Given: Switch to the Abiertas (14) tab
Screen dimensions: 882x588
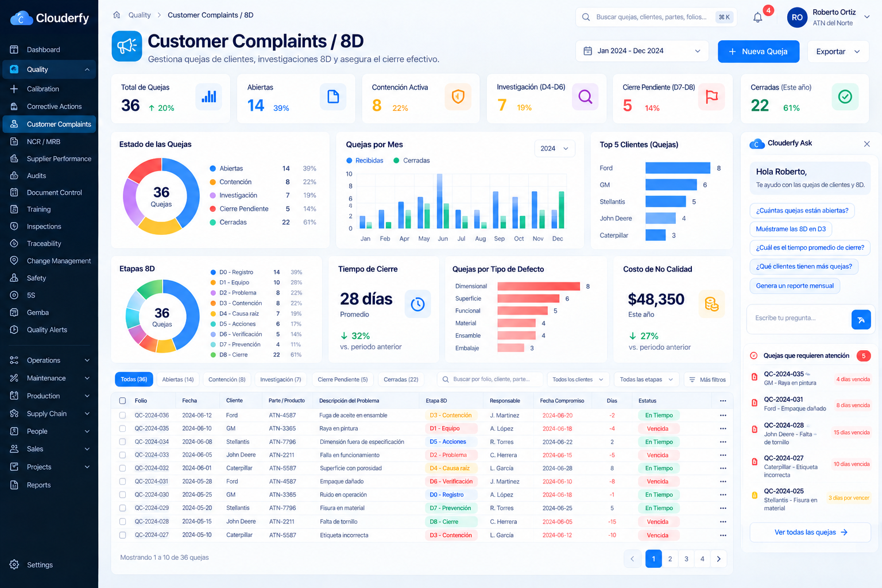Looking at the screenshot, I should pyautogui.click(x=178, y=380).
